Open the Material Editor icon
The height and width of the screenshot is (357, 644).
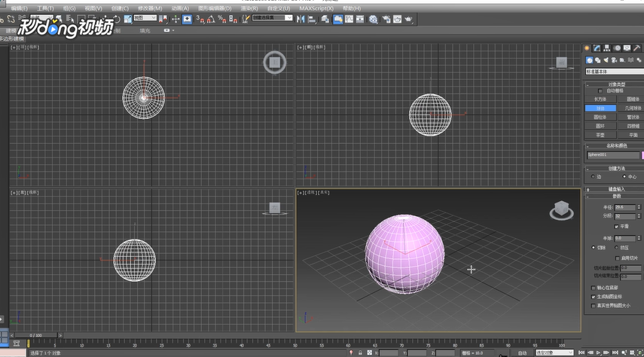tap(373, 19)
